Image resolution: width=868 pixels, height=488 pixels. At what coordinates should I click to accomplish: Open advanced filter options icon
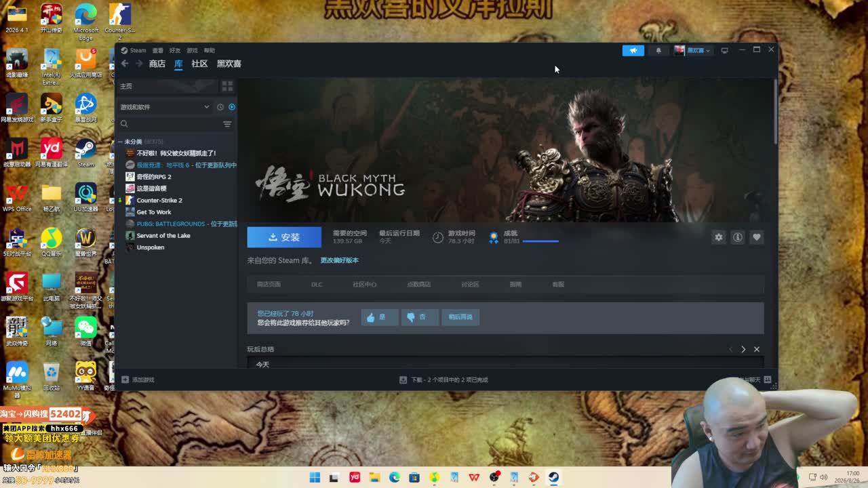[227, 125]
